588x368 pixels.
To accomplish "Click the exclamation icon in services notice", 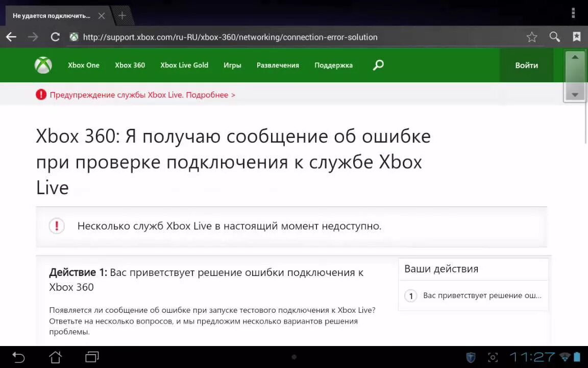I will click(57, 226).
